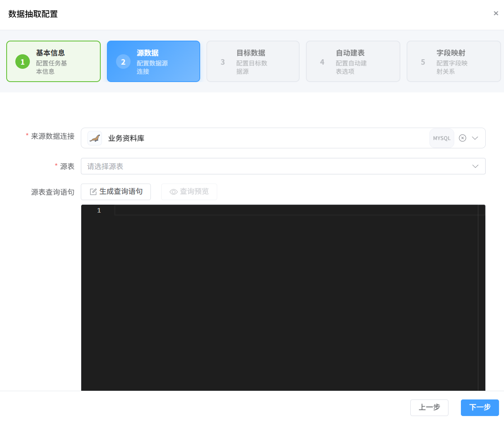Go to the 目标数据 step
The height and width of the screenshot is (421, 504).
tap(251, 53)
